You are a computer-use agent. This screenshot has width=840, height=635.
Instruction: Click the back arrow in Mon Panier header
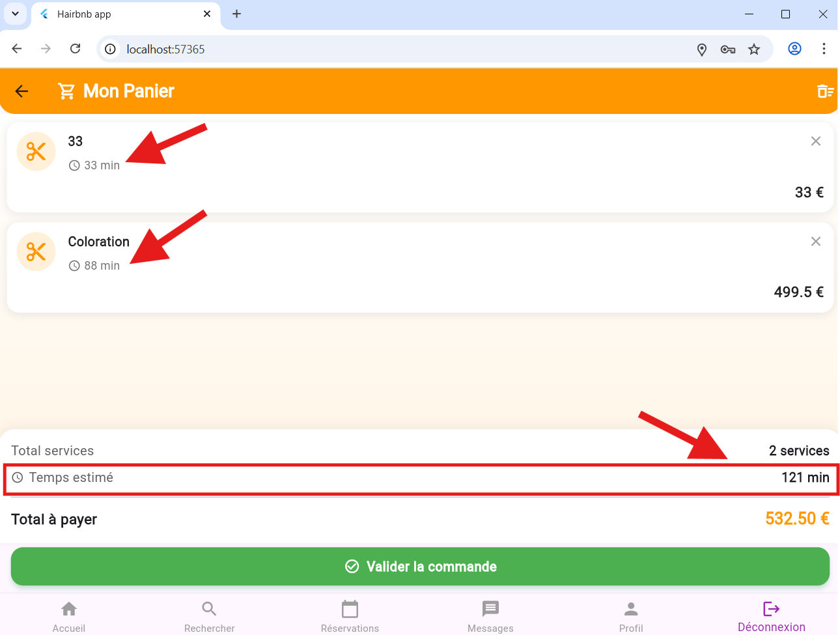tap(21, 91)
